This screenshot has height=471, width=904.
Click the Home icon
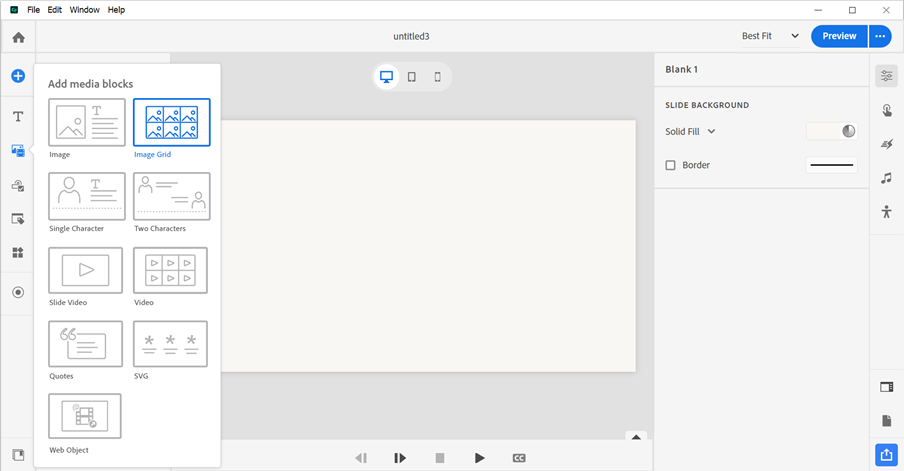click(18, 37)
